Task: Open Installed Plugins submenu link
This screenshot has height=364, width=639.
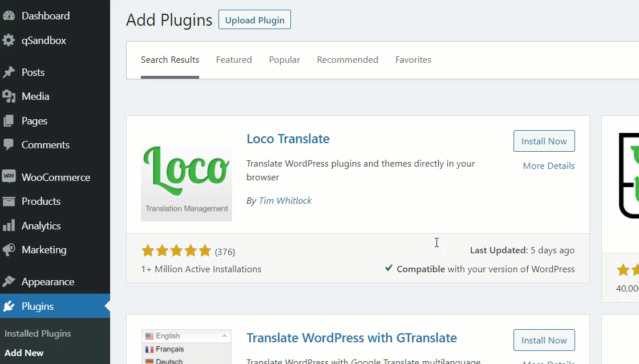Action: coord(38,333)
